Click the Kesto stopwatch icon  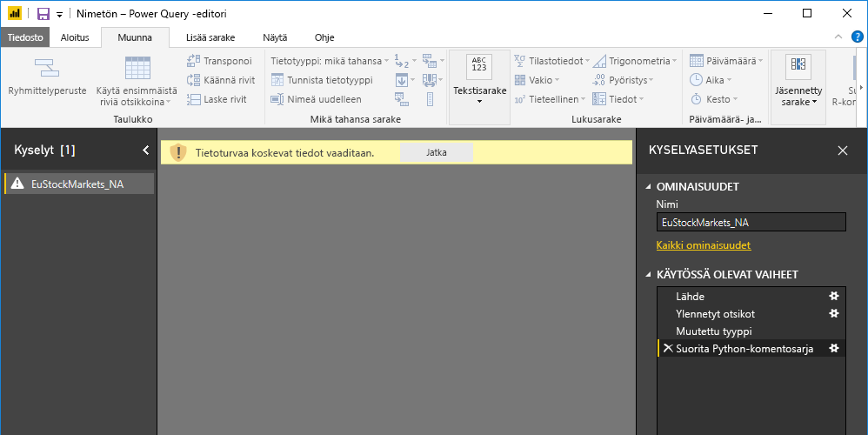697,100
